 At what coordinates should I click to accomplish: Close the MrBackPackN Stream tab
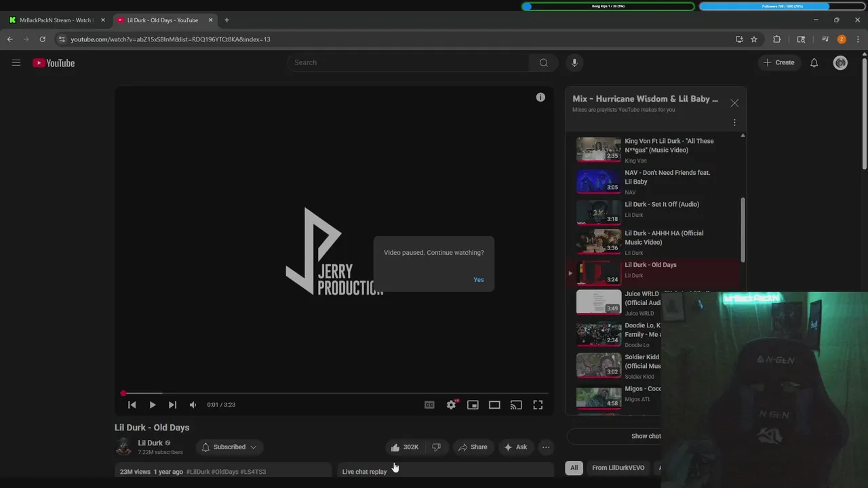click(x=103, y=20)
